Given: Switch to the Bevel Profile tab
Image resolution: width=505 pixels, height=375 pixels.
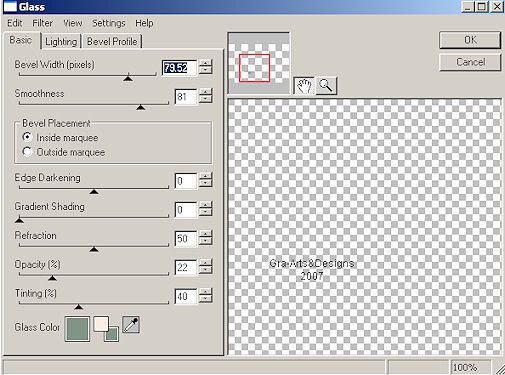Looking at the screenshot, I should [x=112, y=42].
